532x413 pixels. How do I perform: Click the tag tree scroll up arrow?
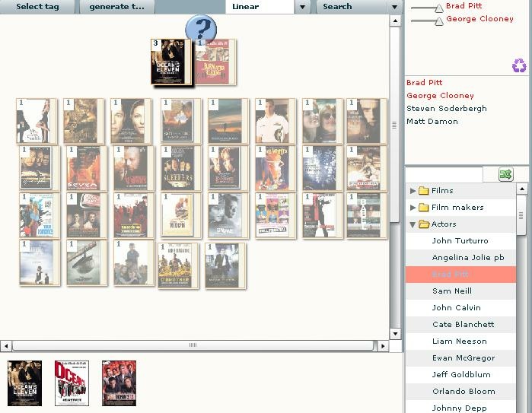(x=522, y=189)
